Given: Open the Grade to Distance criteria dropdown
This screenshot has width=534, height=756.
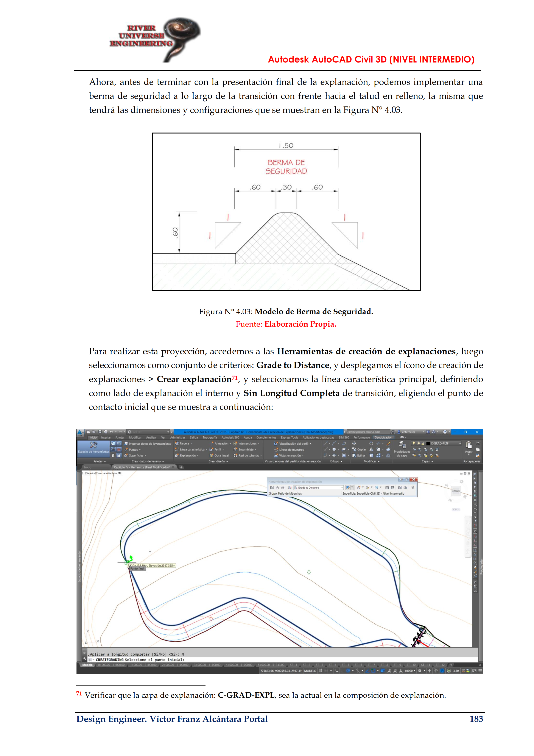Looking at the screenshot, I should click(341, 488).
